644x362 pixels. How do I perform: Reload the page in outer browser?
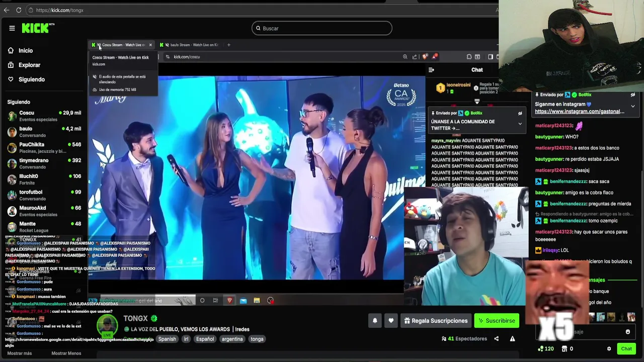pos(19,10)
